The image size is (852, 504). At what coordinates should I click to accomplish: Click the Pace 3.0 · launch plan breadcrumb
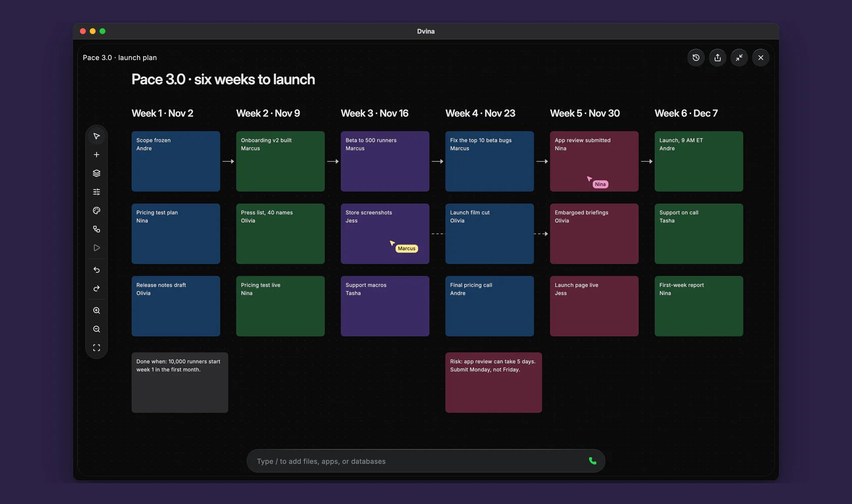[120, 57]
